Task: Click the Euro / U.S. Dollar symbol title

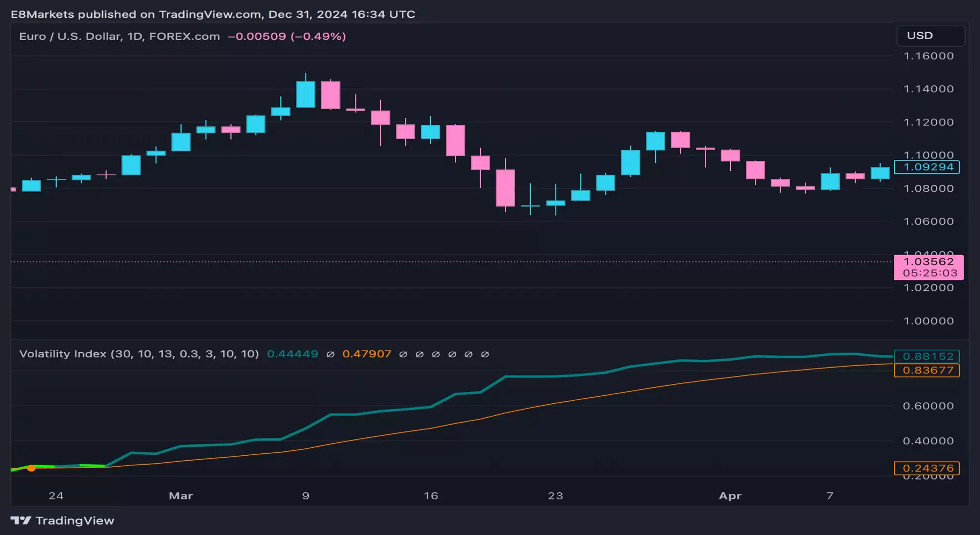Action: point(119,36)
